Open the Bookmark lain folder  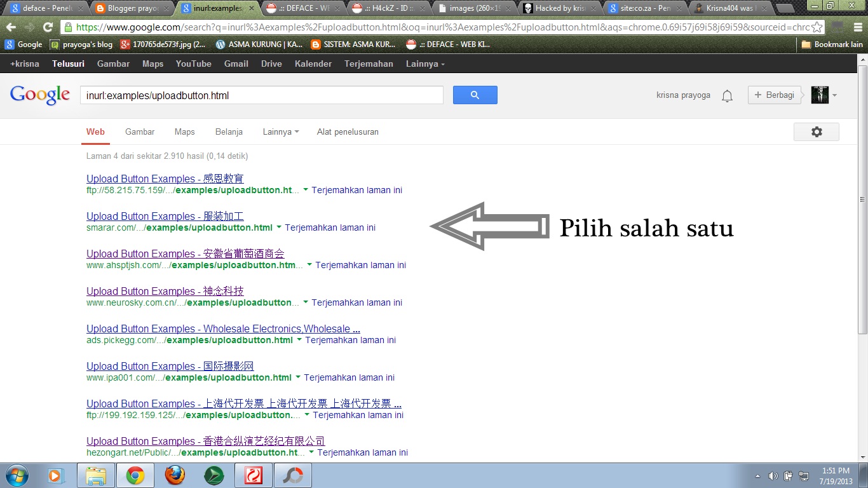coord(832,44)
